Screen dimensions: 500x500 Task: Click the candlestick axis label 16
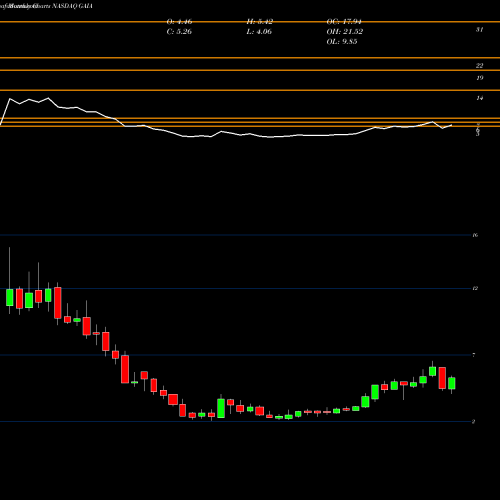tap(475, 235)
